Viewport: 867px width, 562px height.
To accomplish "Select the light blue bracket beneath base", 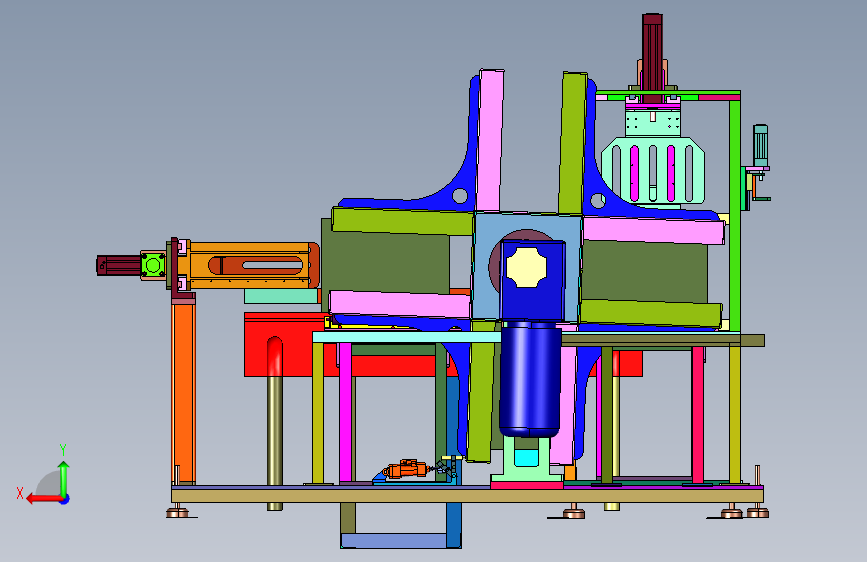I will coord(394,540).
